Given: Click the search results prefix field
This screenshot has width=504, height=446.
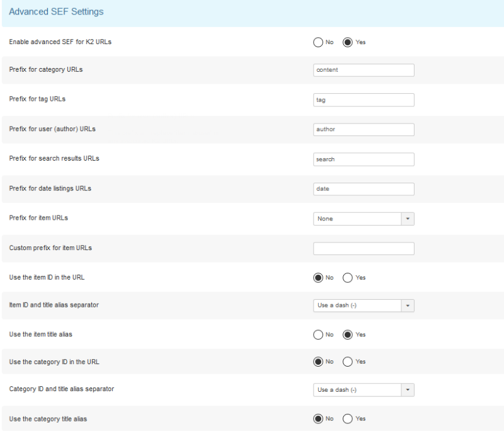Looking at the screenshot, I should pyautogui.click(x=364, y=159).
